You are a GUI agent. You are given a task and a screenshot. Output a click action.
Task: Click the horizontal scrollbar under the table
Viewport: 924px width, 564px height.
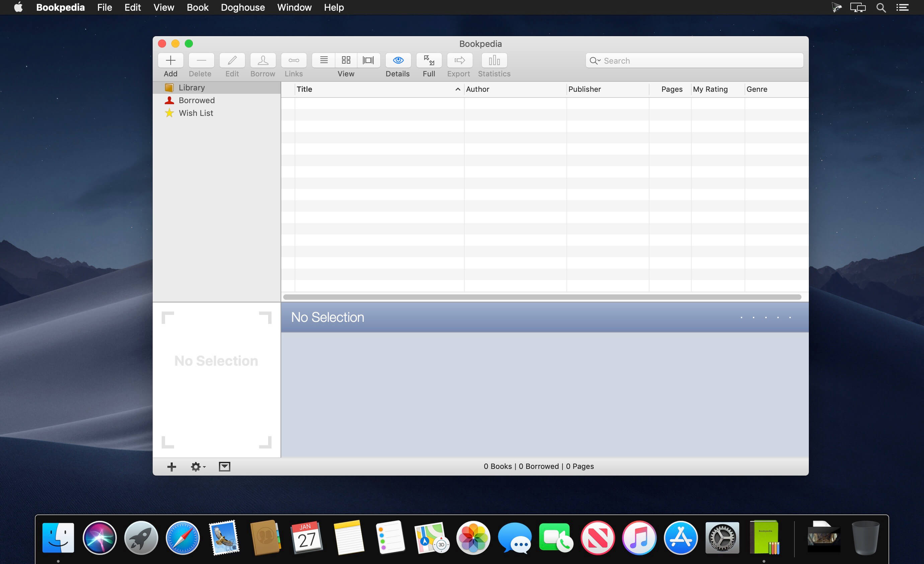pyautogui.click(x=542, y=297)
